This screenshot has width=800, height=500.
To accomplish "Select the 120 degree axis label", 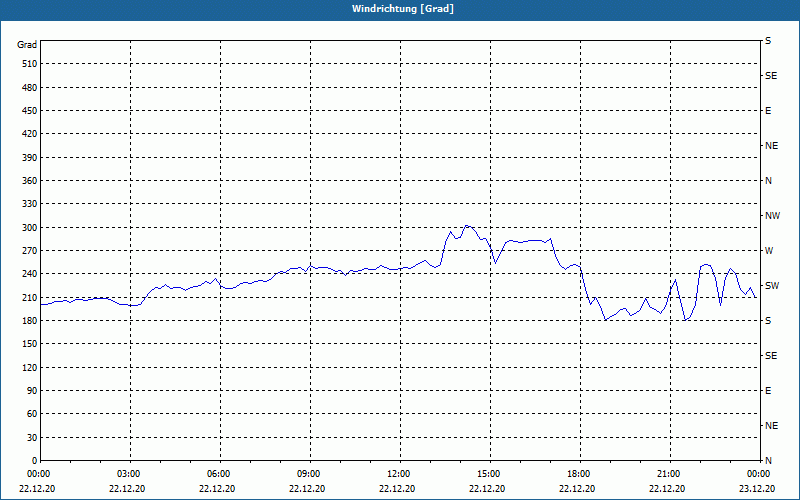I will tap(30, 367).
